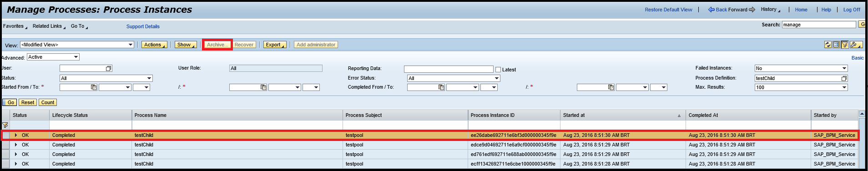Open the Actions menu button
The width and height of the screenshot is (868, 171).
pyautogui.click(x=154, y=45)
